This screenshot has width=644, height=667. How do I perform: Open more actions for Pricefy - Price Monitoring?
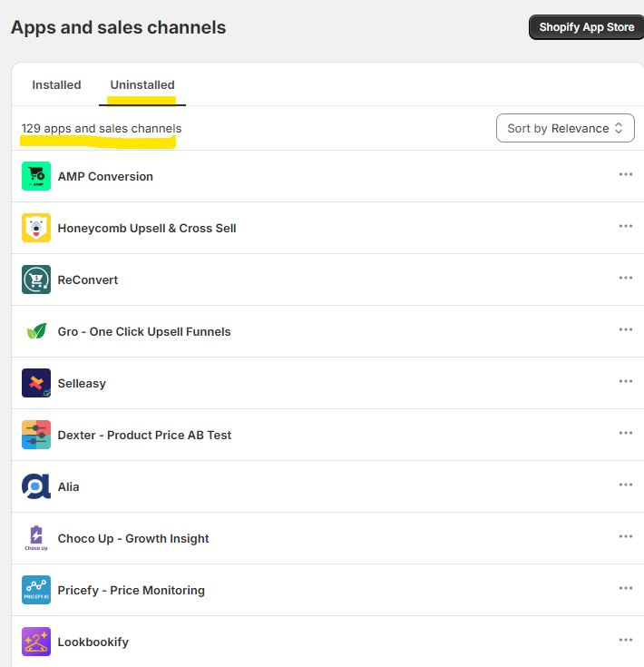point(626,588)
